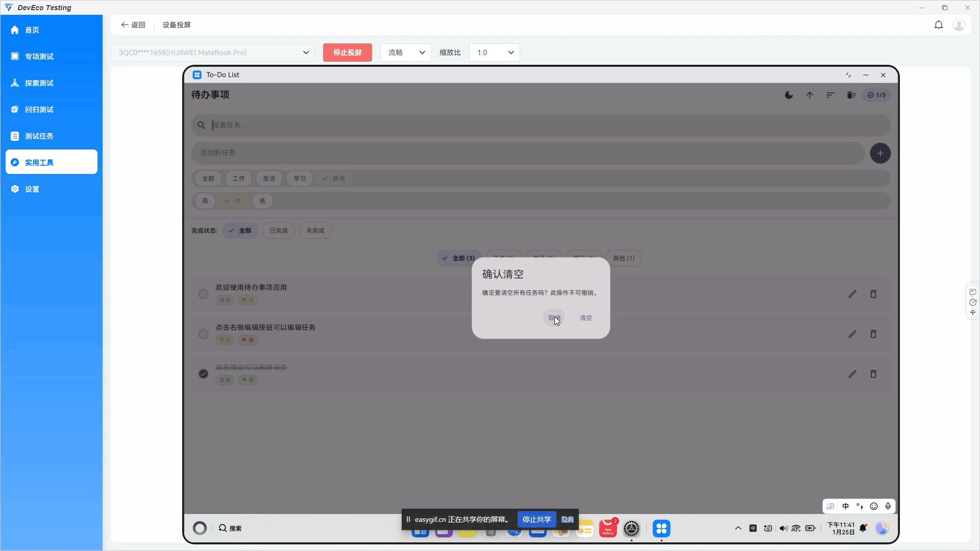Uncheck the completed third task

(203, 374)
